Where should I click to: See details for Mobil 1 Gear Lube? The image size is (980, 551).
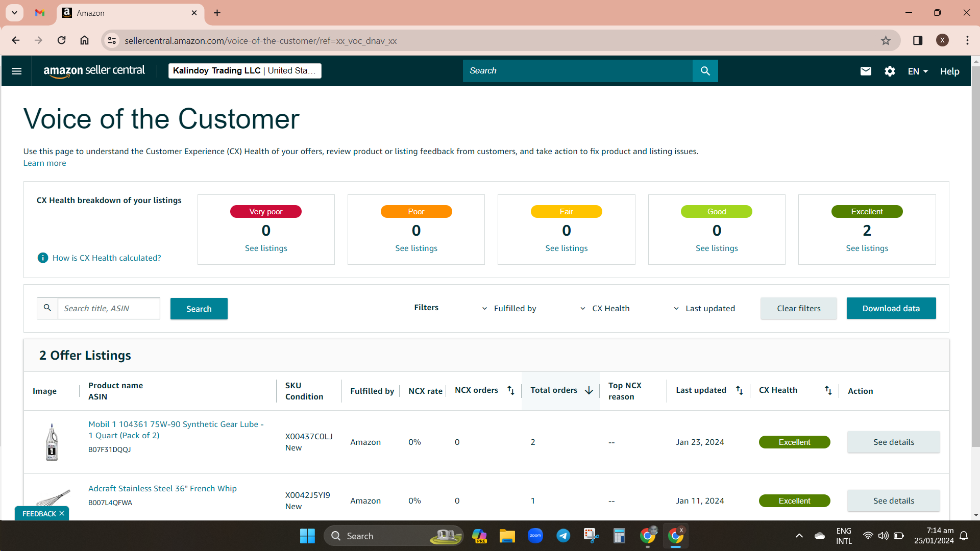(x=894, y=442)
